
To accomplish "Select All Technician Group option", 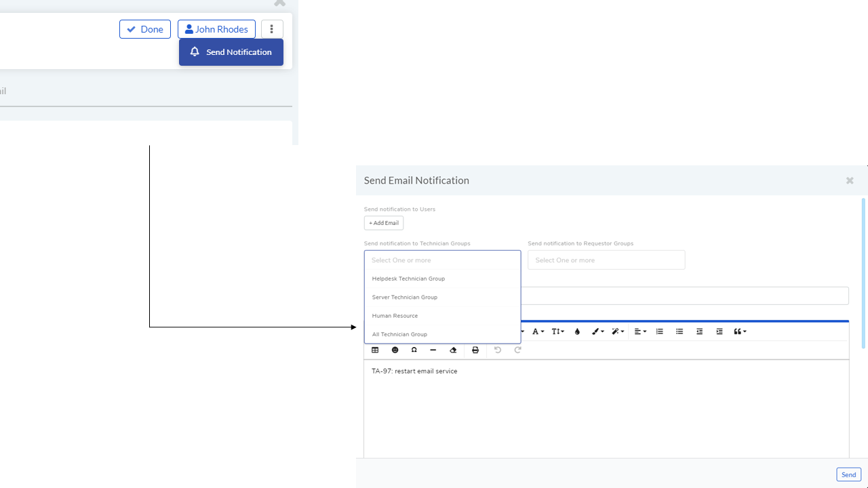I will click(x=442, y=334).
